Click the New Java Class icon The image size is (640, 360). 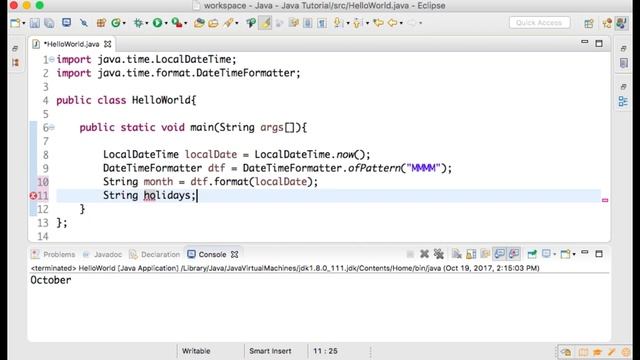click(116, 23)
